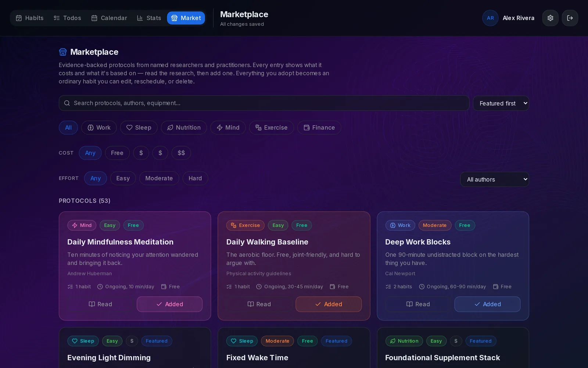Click the 'Physical activity guidelines' source text

click(x=259, y=273)
